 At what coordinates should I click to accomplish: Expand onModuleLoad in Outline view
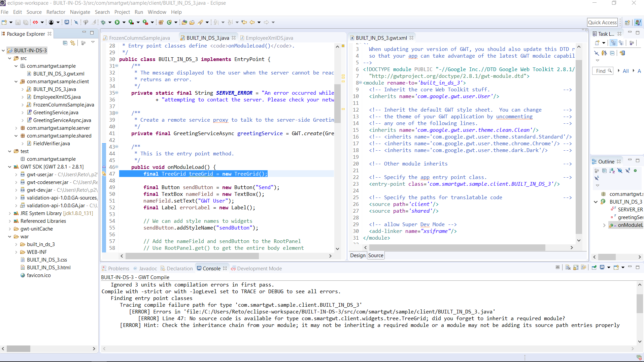[604, 225]
